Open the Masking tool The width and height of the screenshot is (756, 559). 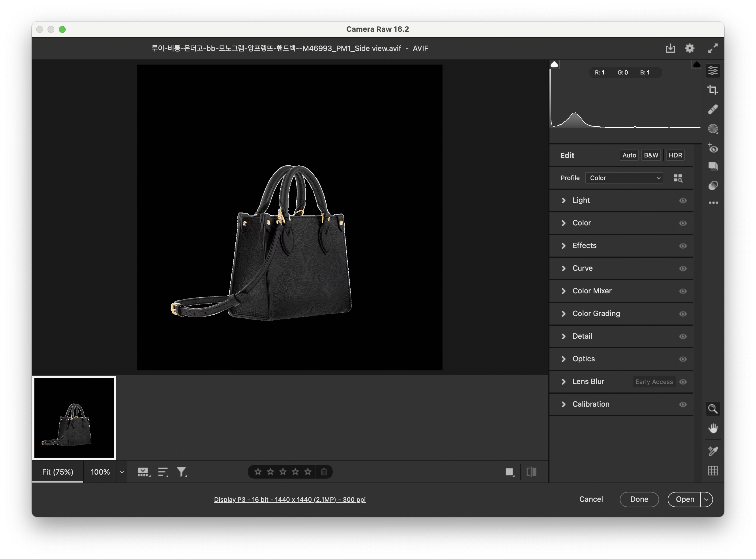coord(713,129)
